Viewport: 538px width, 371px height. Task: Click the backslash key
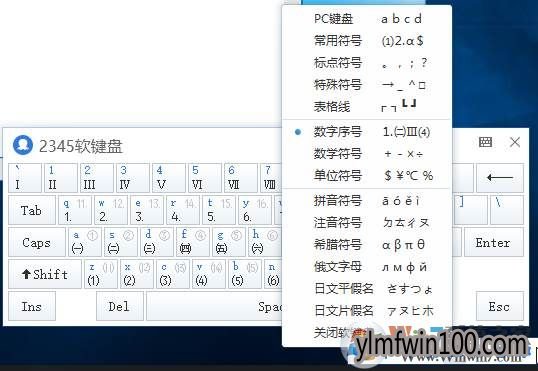[507, 210]
